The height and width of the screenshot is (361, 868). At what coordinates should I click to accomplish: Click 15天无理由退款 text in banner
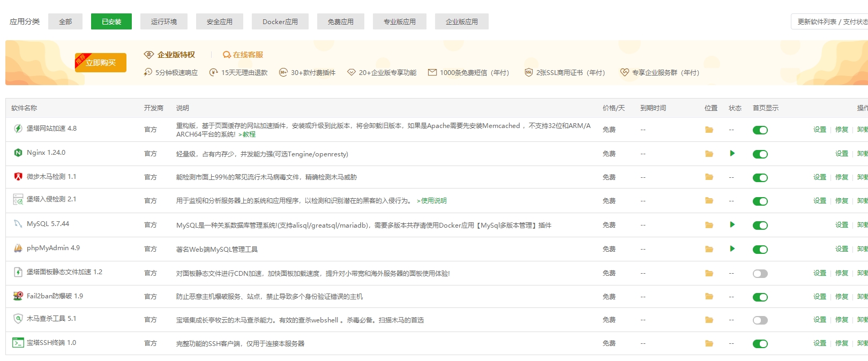pos(244,73)
